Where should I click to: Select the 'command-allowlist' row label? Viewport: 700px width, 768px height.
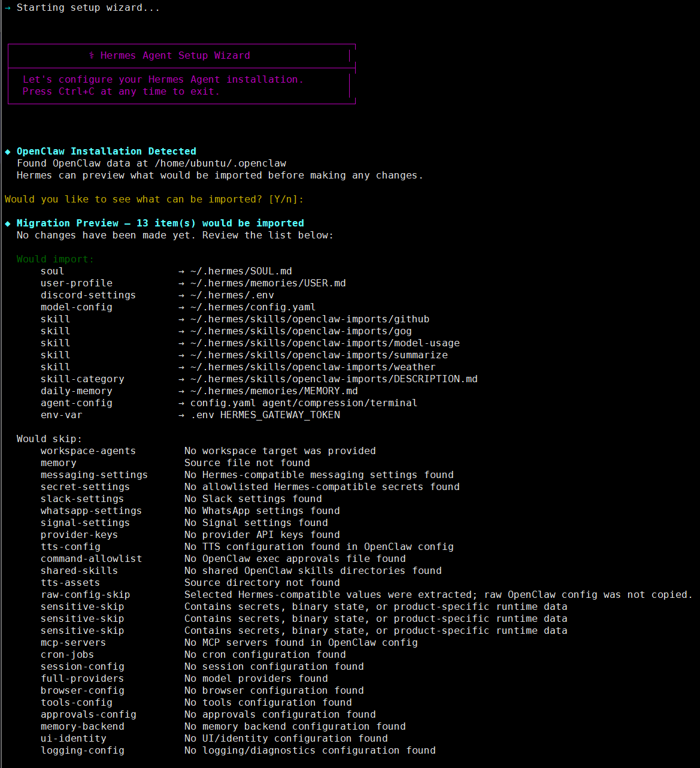(x=92, y=558)
